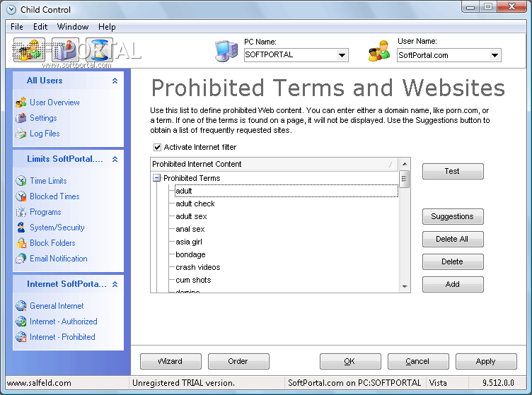Click the two-people icon beside User Name
This screenshot has width=532, height=395.
[379, 51]
